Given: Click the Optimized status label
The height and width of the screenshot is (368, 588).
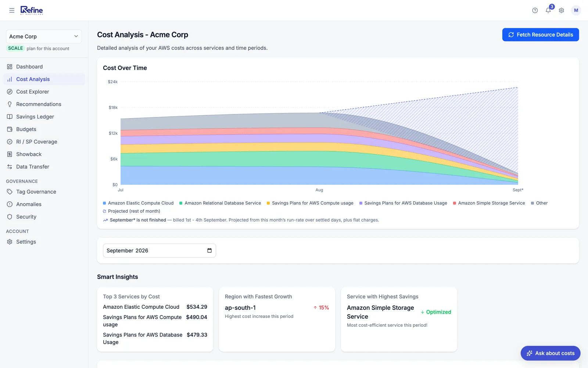Looking at the screenshot, I should (x=436, y=312).
